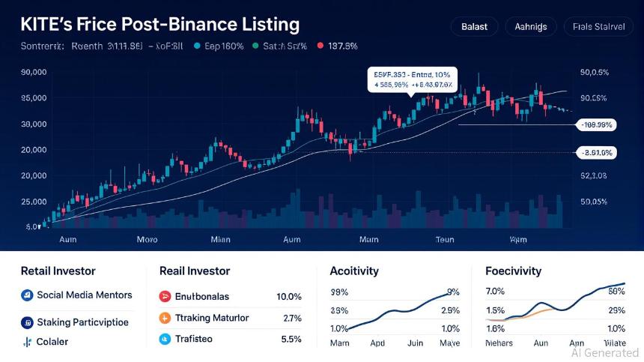This screenshot has width=644, height=362.
Task: Click the chart tooltip with Entnd. 10%
Action: pyautogui.click(x=412, y=80)
